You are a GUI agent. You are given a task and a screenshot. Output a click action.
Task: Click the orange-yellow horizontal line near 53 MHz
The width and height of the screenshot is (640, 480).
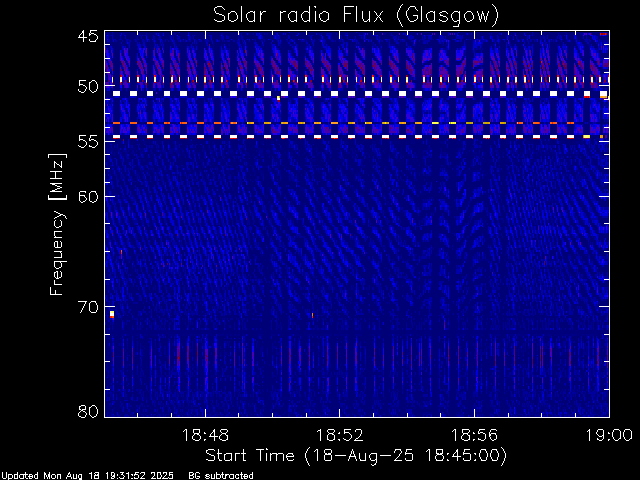pos(344,123)
